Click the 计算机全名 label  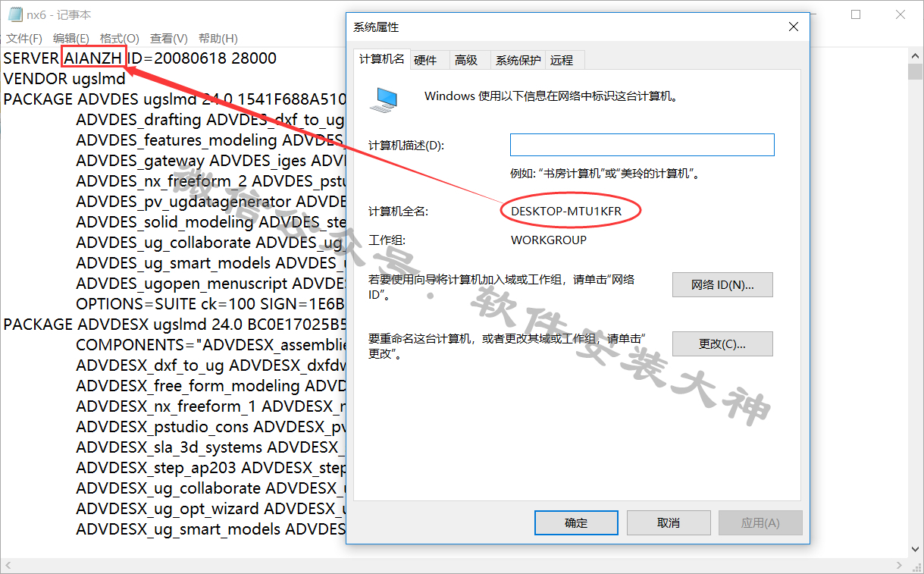[x=399, y=212]
